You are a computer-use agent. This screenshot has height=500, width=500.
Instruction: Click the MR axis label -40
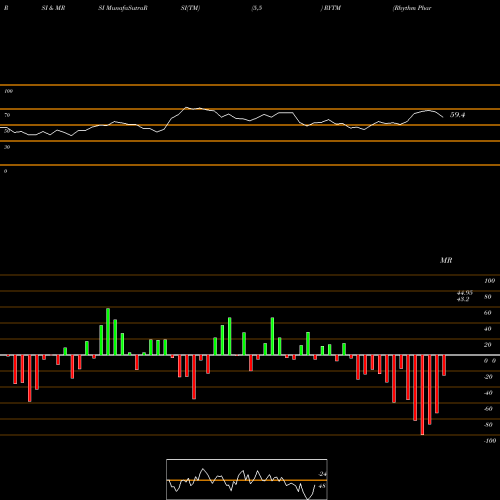coord(488,393)
